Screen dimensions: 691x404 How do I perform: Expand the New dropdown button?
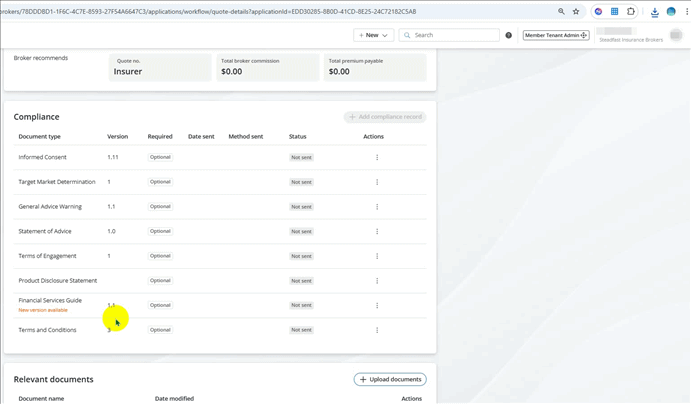(x=373, y=35)
